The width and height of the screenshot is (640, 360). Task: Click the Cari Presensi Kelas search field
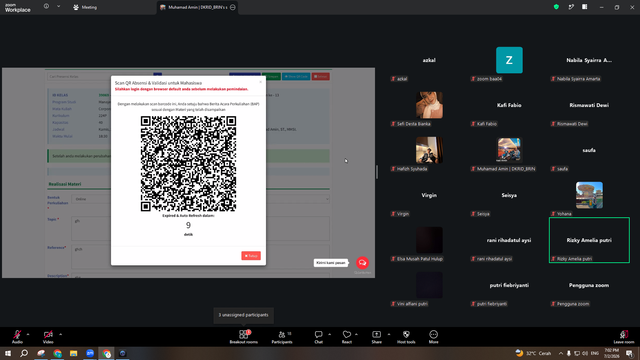[100, 76]
